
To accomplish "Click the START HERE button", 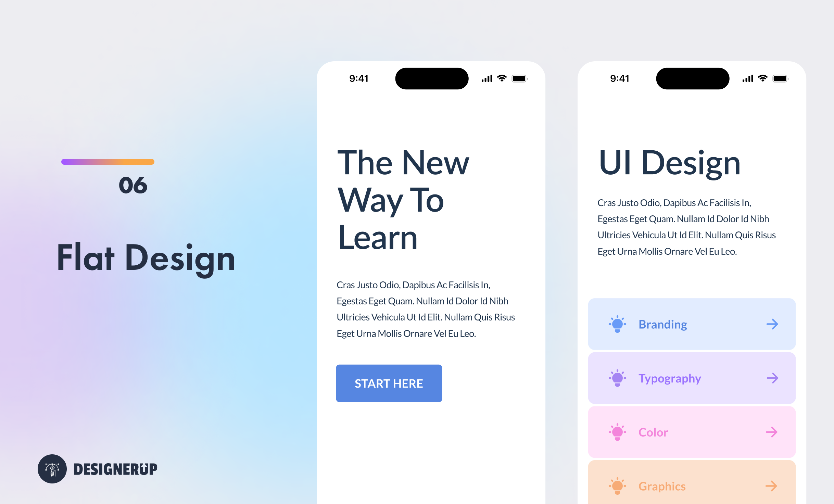I will click(388, 383).
